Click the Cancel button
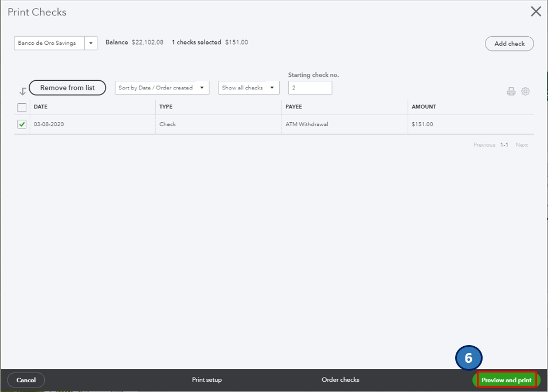This screenshot has width=548, height=392. 26,380
